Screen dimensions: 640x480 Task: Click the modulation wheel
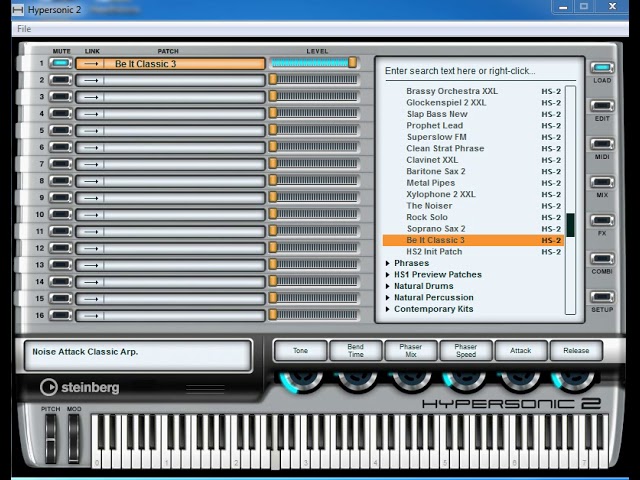click(74, 439)
